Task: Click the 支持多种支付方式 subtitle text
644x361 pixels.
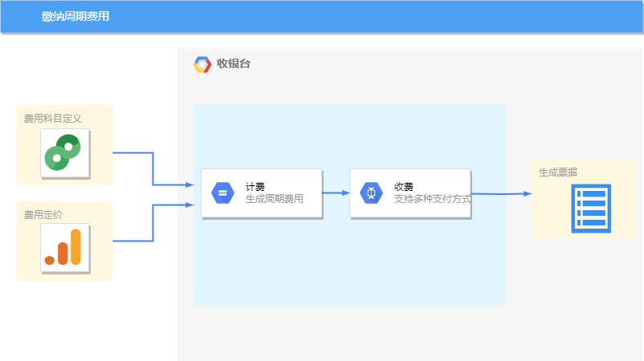Action: click(x=432, y=199)
